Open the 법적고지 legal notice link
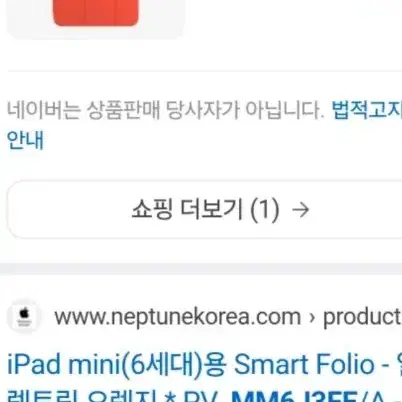The image size is (402, 402). (x=367, y=110)
